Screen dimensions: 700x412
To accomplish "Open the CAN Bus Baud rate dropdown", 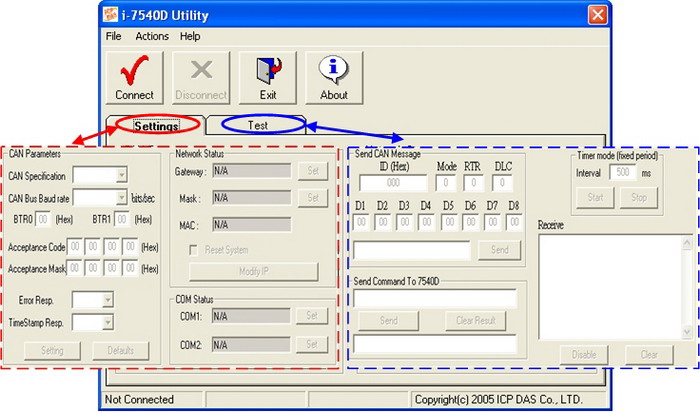I will pos(122,197).
